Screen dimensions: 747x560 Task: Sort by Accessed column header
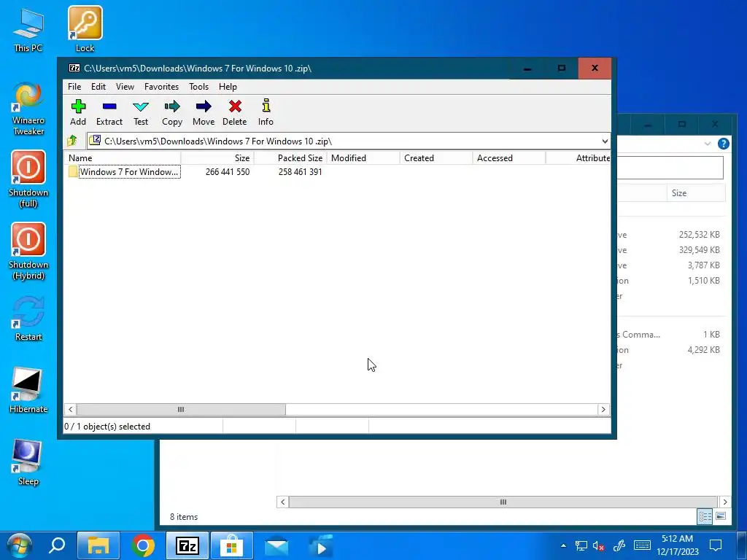[x=508, y=158]
